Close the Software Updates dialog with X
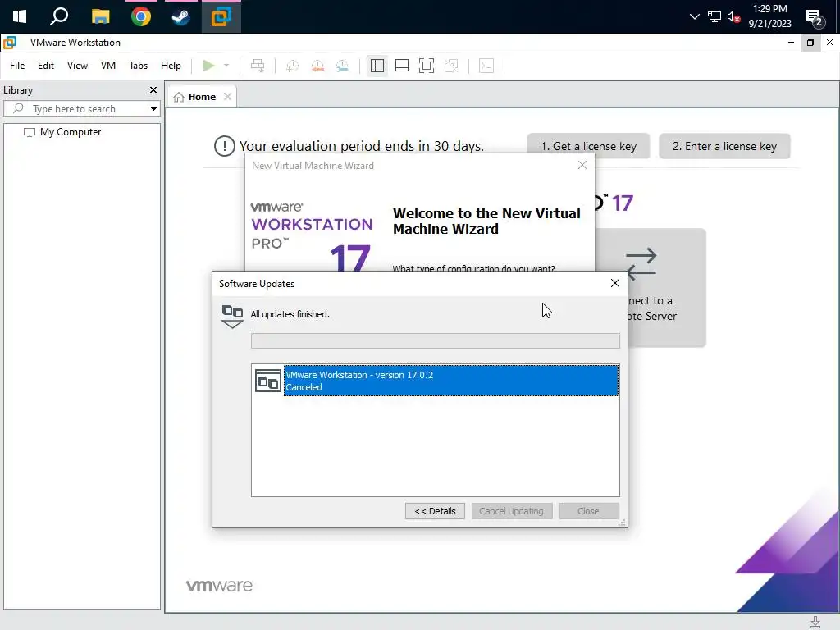The width and height of the screenshot is (840, 630). tap(615, 283)
